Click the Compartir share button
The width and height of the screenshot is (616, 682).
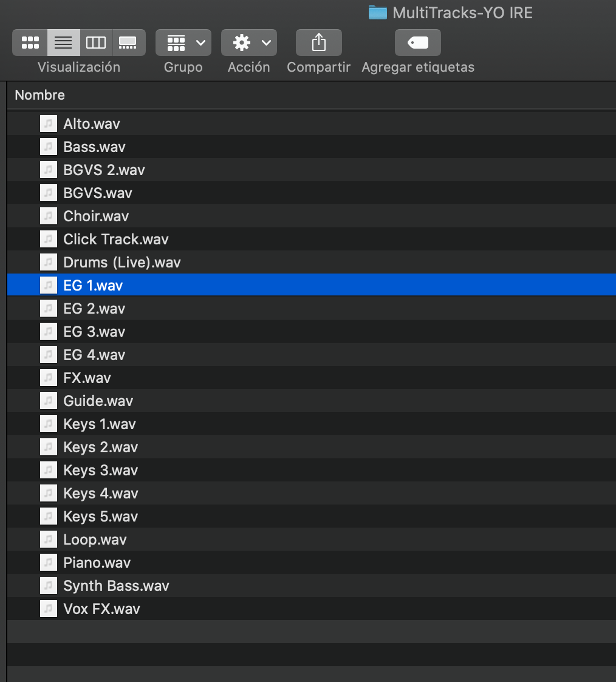click(319, 43)
